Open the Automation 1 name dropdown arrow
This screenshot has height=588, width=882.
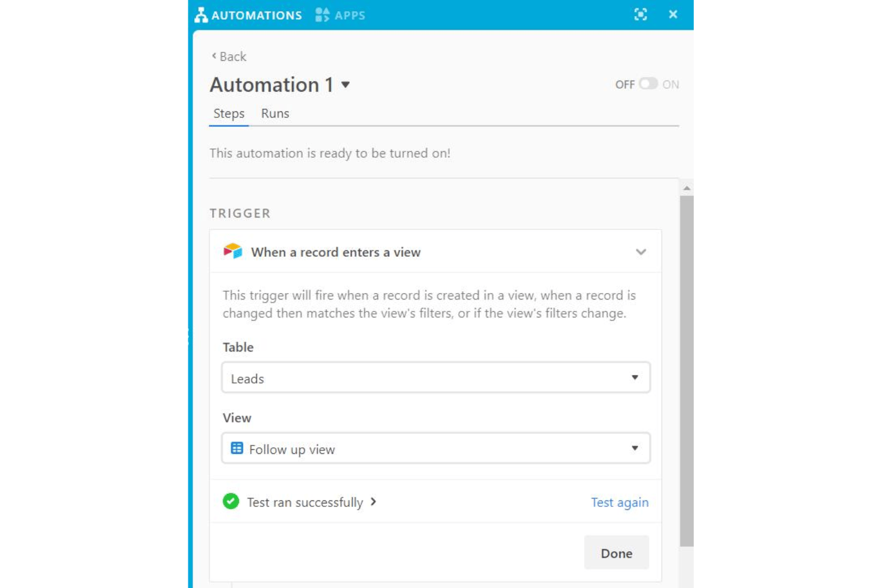(346, 85)
